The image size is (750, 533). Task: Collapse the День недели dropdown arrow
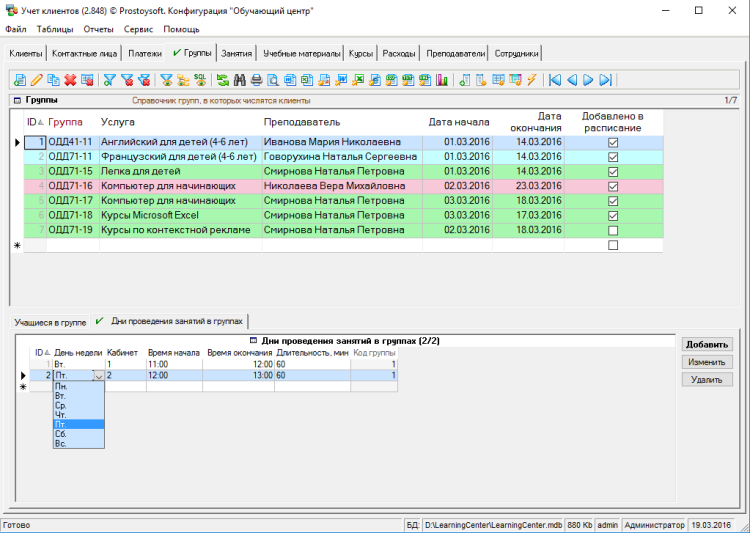pos(98,376)
